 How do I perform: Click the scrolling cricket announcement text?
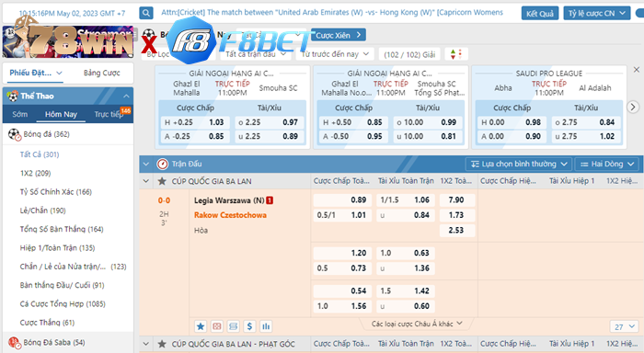click(x=332, y=13)
